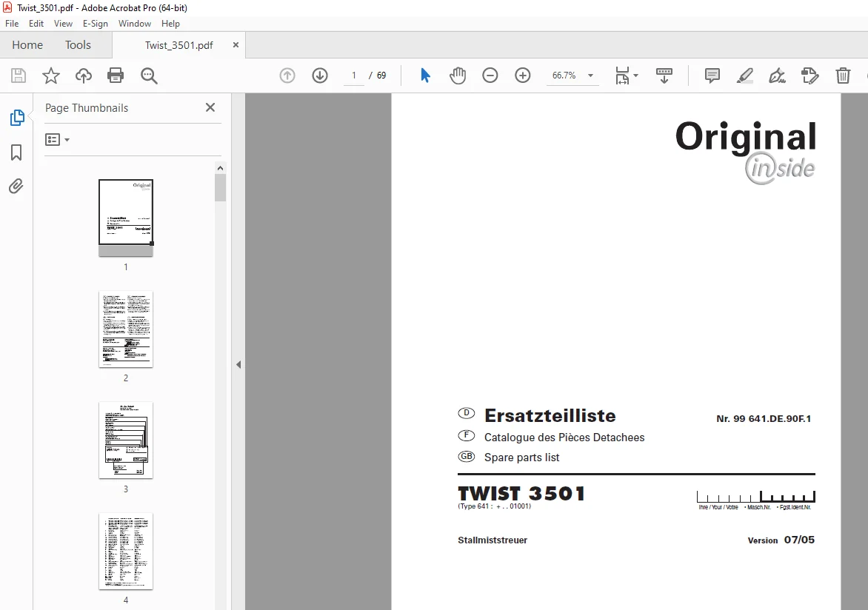Viewport: 868px width, 610px height.
Task: Click the current page number field
Action: (x=354, y=76)
